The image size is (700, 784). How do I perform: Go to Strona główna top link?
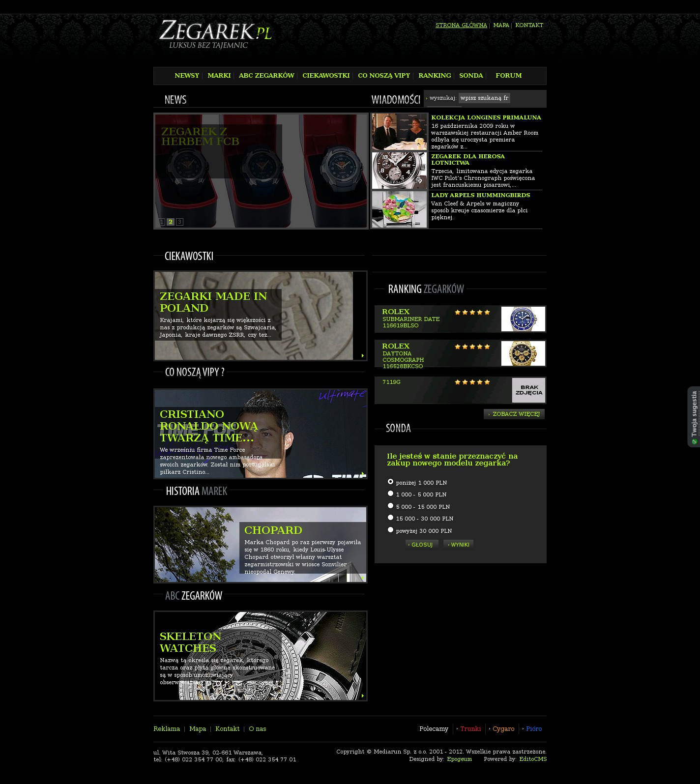click(x=461, y=26)
